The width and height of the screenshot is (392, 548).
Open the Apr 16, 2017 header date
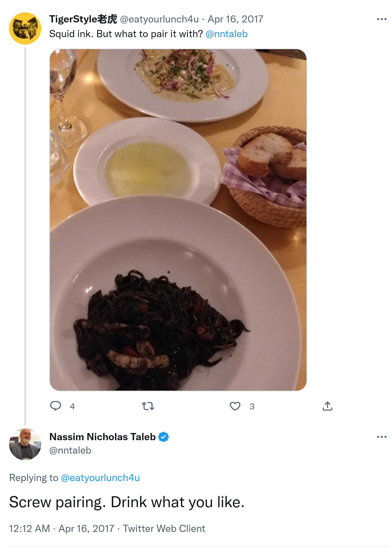(x=235, y=19)
